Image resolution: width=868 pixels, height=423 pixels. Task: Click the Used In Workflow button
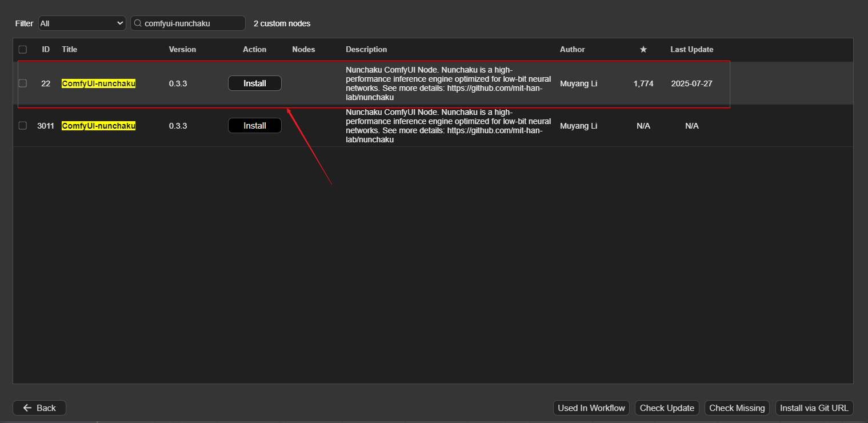click(x=591, y=408)
